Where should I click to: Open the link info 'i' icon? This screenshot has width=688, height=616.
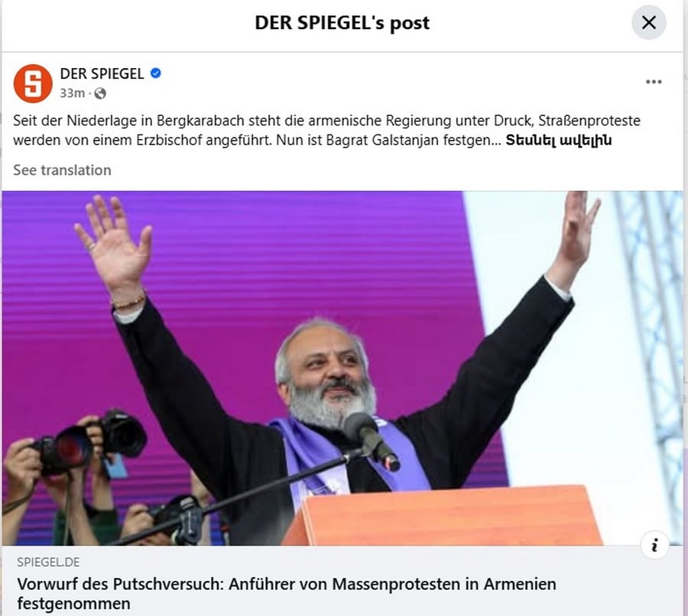click(654, 545)
